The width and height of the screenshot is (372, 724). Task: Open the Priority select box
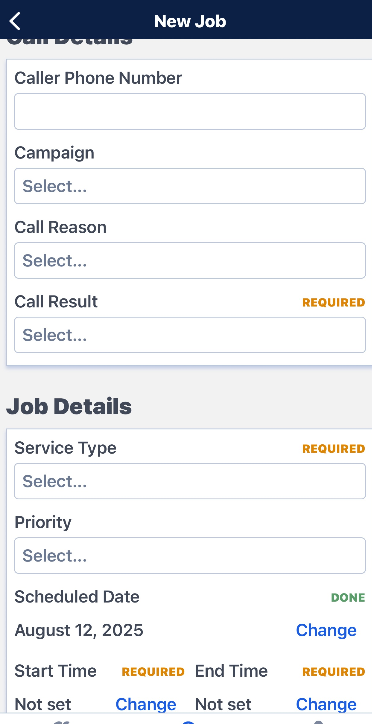tap(190, 555)
